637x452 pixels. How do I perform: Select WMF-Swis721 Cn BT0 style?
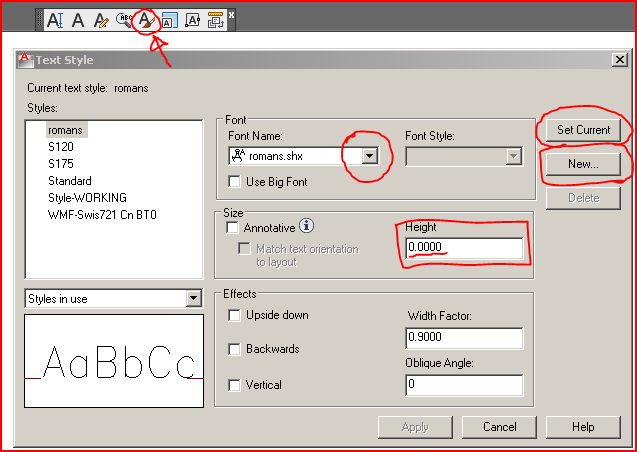pos(102,215)
